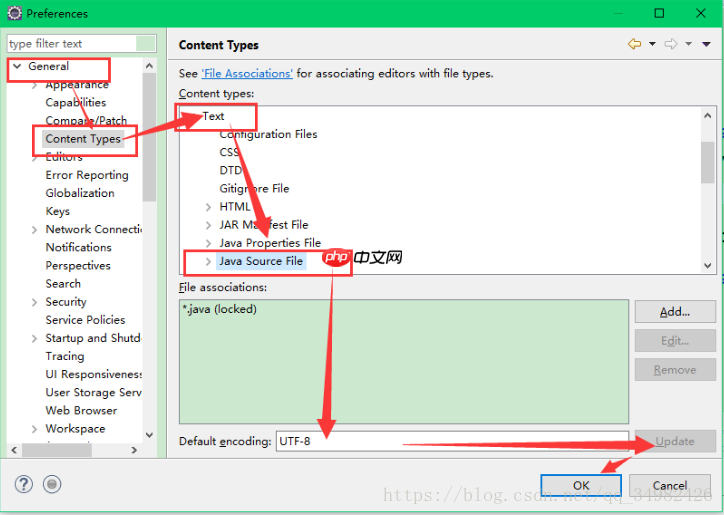
Task: Select Compare/Patch preference page
Action: coord(86,121)
